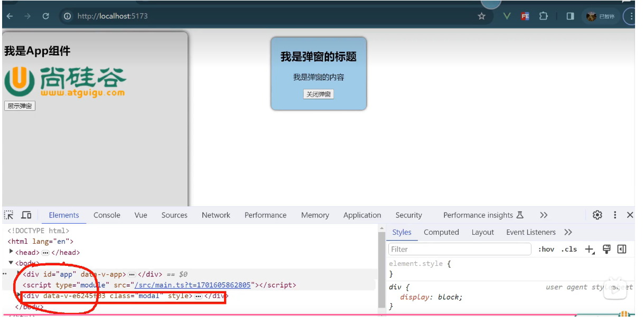Expand ellipsis inside the modal div
Image resolution: width=644 pixels, height=325 pixels.
coord(198,296)
